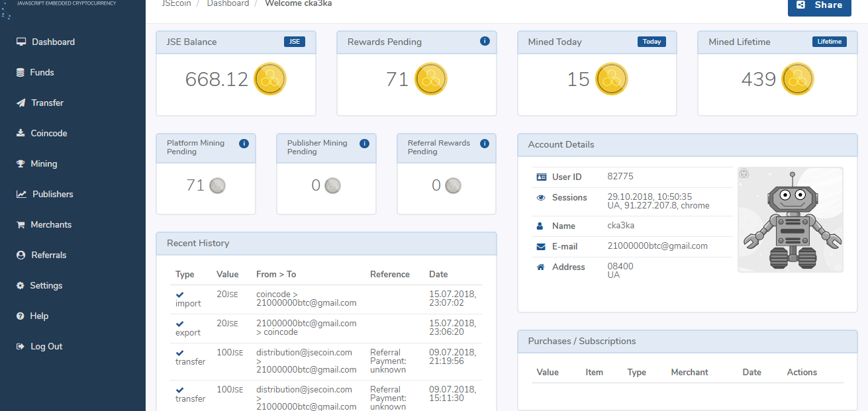This screenshot has height=411, width=868.
Task: Click the gold coin in Mined Lifetime
Action: pos(798,79)
